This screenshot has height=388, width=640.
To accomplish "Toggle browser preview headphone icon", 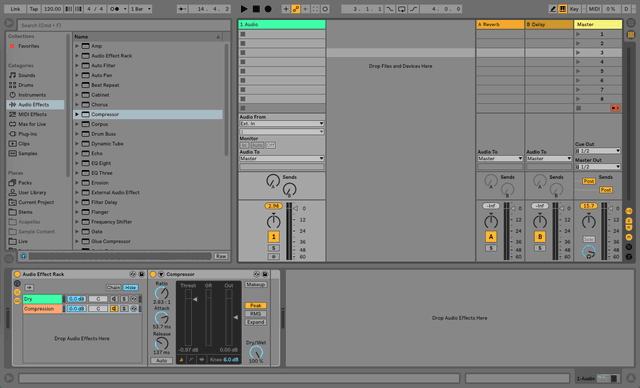I will 23,256.
